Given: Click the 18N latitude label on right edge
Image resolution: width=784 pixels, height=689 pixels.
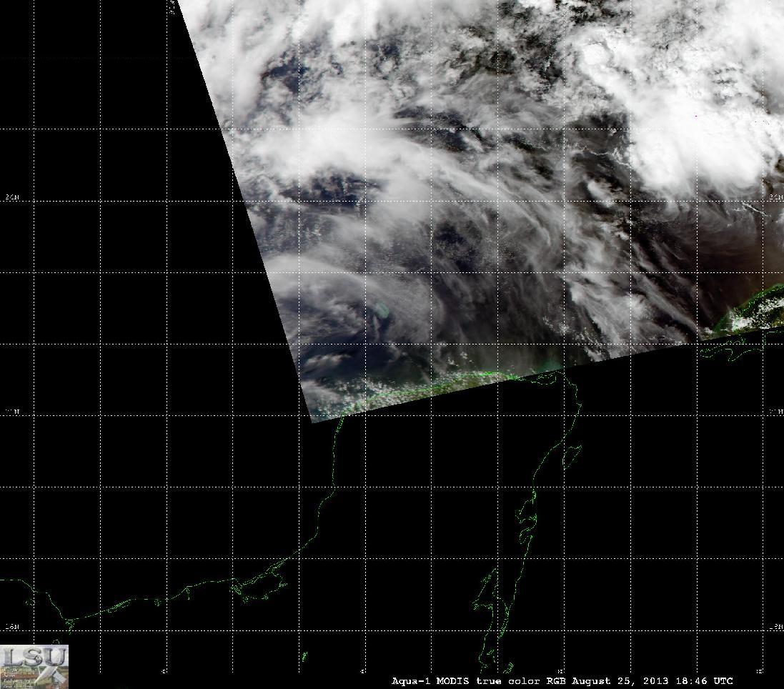Looking at the screenshot, I should [776, 627].
